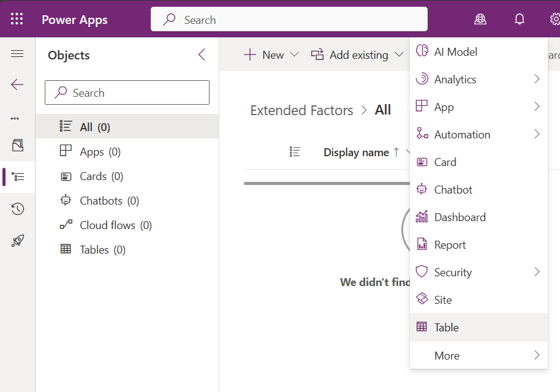The width and height of the screenshot is (560, 392).
Task: Toggle the hamburger navigation menu
Action: 17,53
